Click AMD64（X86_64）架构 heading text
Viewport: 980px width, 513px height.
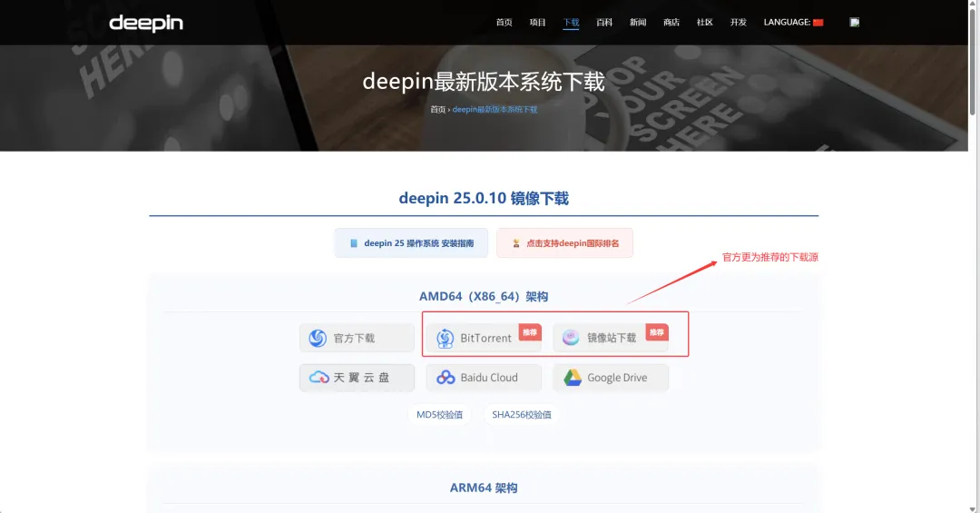(484, 297)
